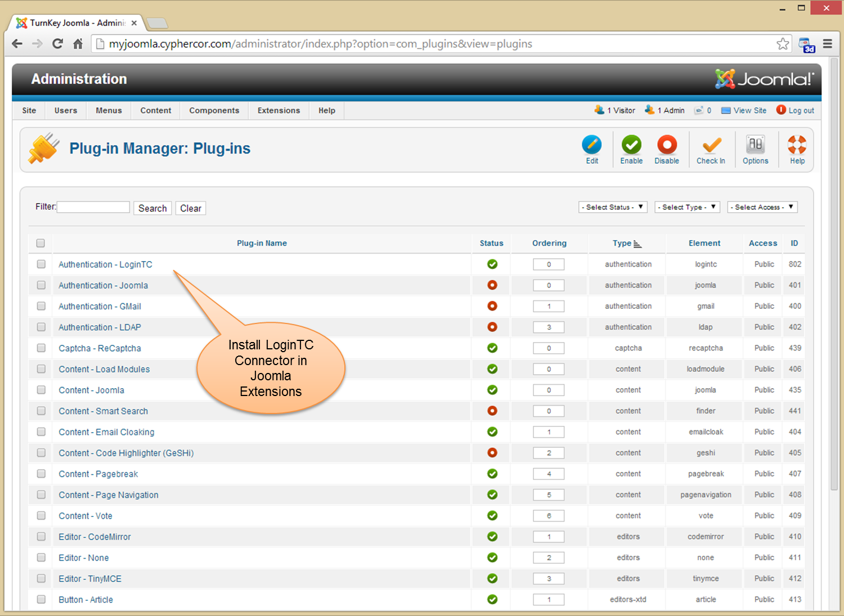Screen dimensions: 844x616
Task: Check the select-all checkbox in table header
Action: click(41, 244)
